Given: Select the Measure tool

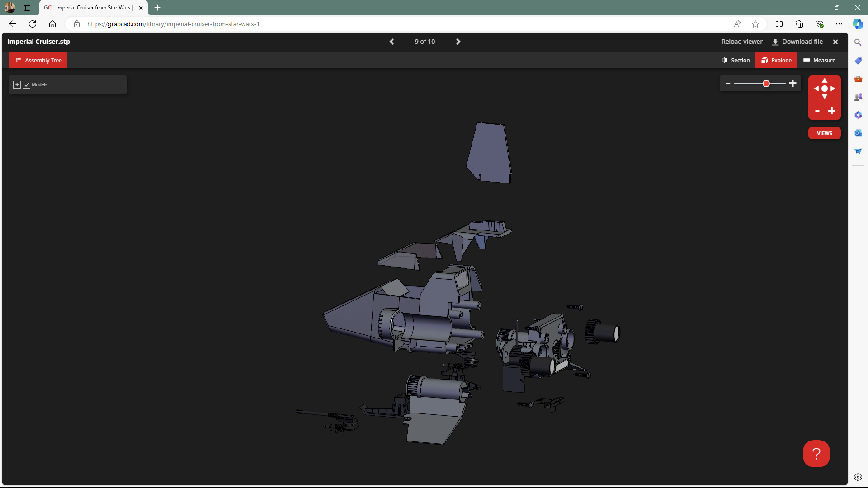Looking at the screenshot, I should click(x=819, y=60).
